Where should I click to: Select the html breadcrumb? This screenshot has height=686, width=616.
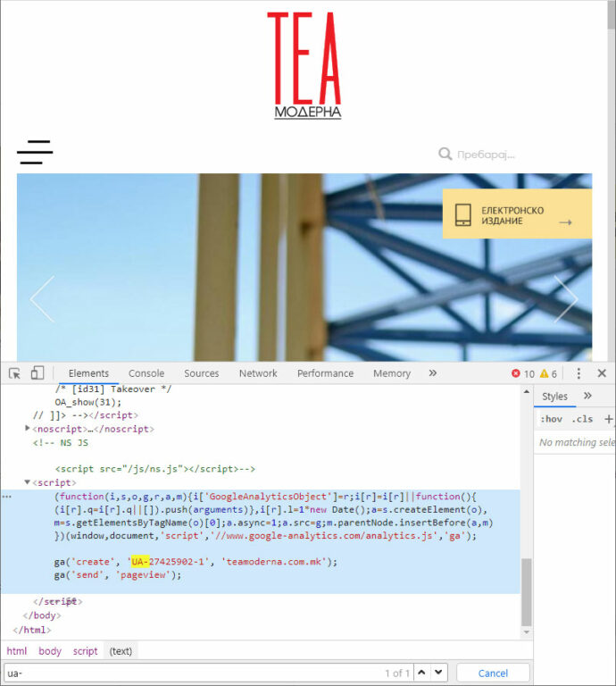tap(17, 651)
